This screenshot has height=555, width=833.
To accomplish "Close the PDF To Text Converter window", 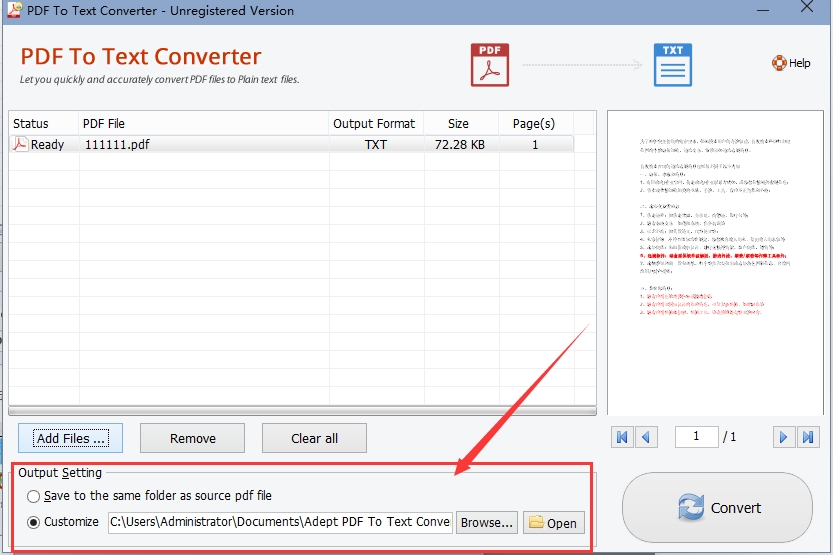I will point(806,7).
